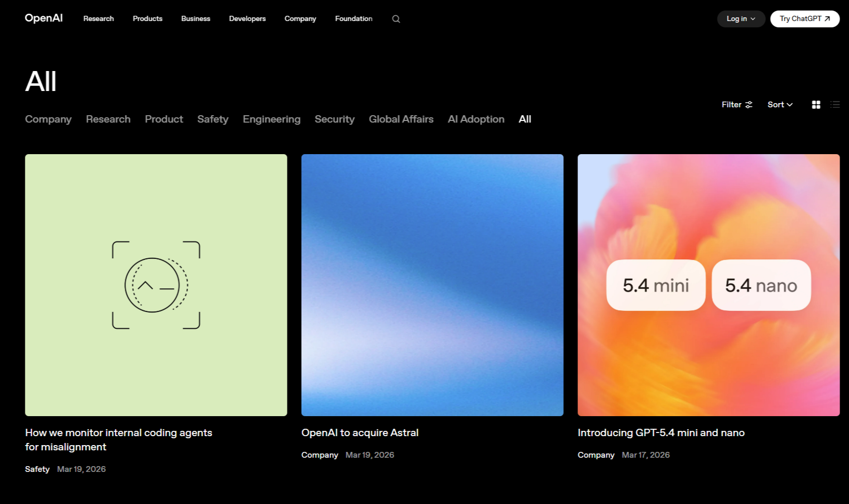Screen dimensions: 849x504
Task: Click the Try ChatGPT button
Action: (x=804, y=19)
